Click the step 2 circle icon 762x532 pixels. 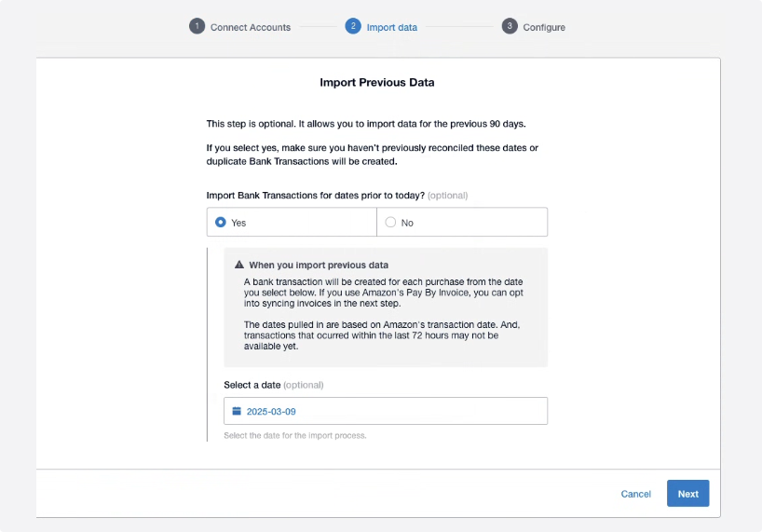352,26
